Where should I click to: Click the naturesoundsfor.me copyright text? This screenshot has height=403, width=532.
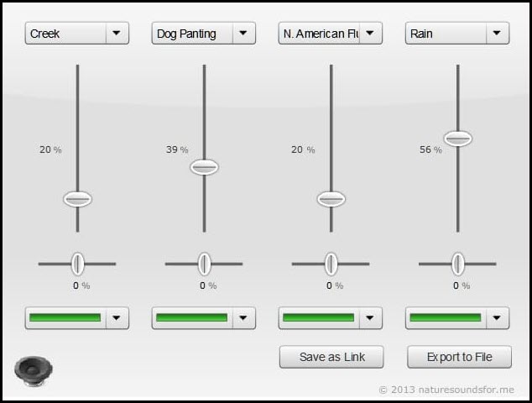tap(451, 390)
